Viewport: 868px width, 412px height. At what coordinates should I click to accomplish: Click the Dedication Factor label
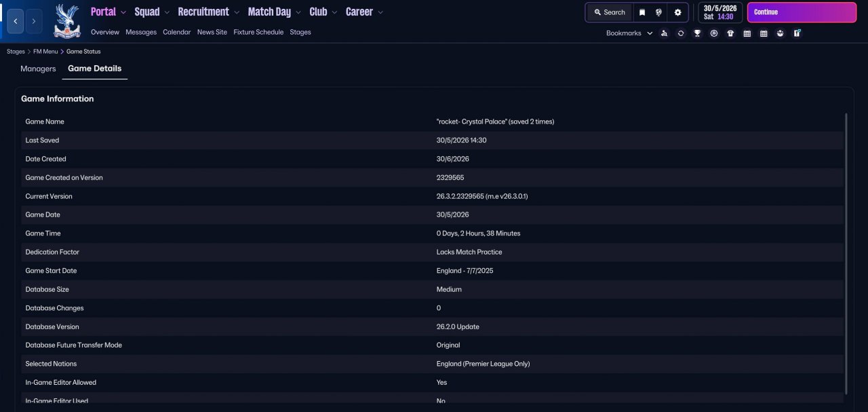52,252
